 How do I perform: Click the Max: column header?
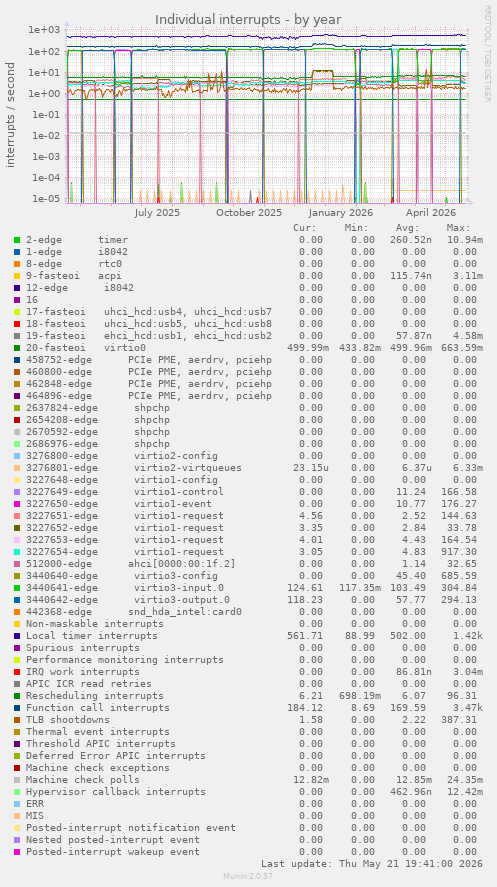pyautogui.click(x=458, y=228)
